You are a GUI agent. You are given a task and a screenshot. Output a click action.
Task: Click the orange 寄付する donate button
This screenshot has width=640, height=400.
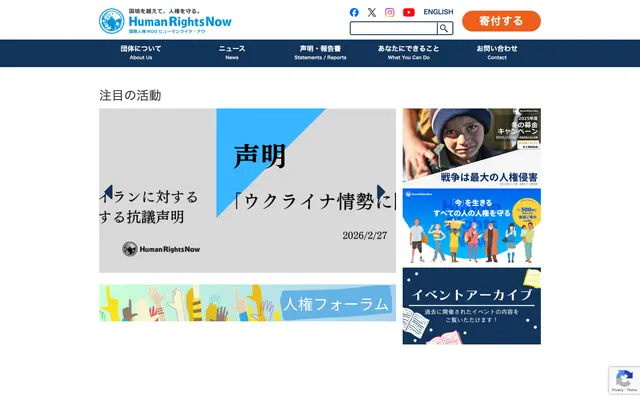(501, 21)
